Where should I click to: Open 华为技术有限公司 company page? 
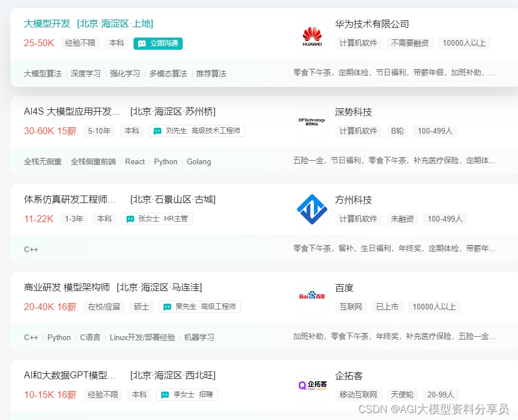tap(372, 24)
